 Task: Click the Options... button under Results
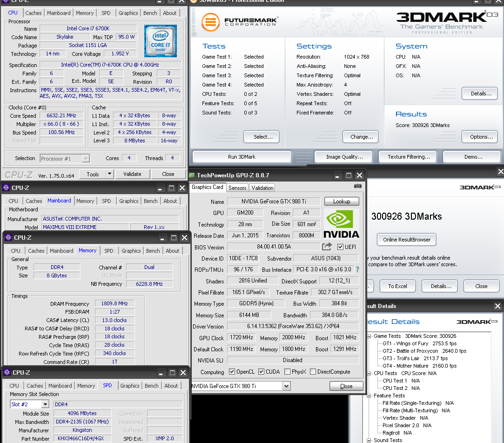tap(481, 137)
